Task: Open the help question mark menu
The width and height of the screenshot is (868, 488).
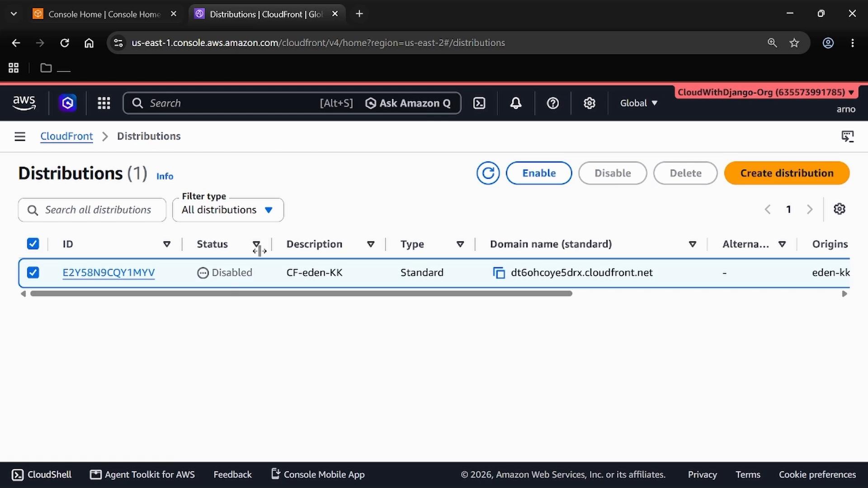Action: pyautogui.click(x=552, y=103)
